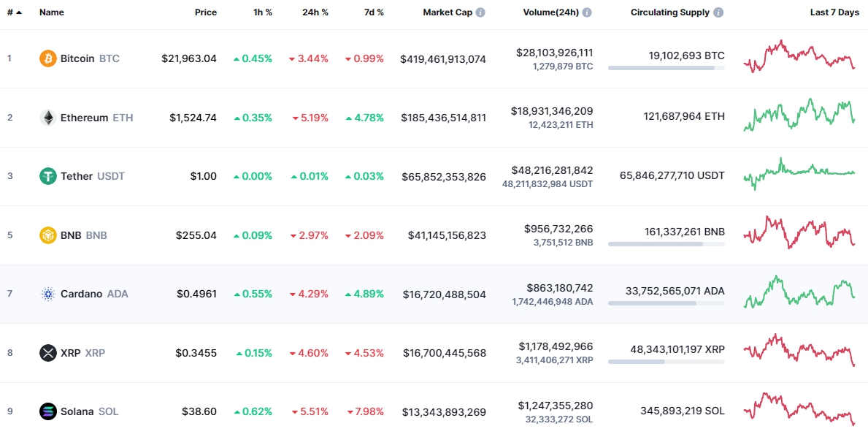Screen dimensions: 868x437
Task: Open XRP's 7-day price chart
Action: point(799,350)
